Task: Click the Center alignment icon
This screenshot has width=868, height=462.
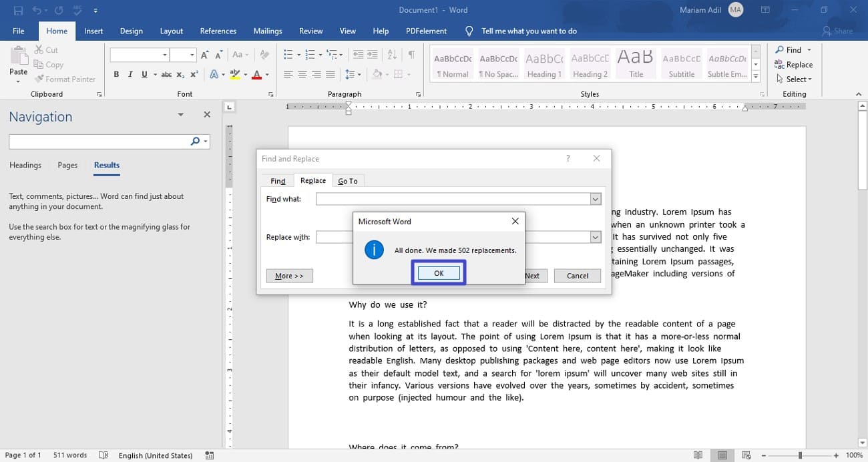Action: [x=302, y=74]
